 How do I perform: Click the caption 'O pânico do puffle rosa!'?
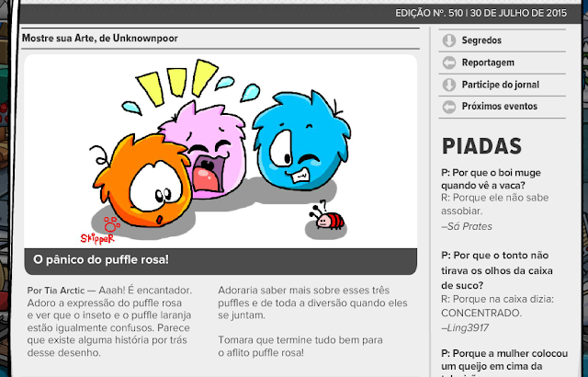[101, 259]
